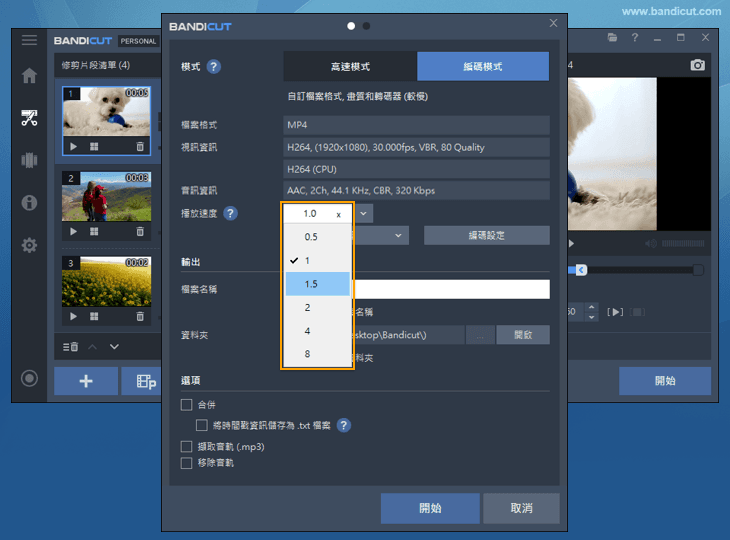The height and width of the screenshot is (540, 730).
Task: Decrement the time stepper down arrow
Action: pyautogui.click(x=591, y=317)
